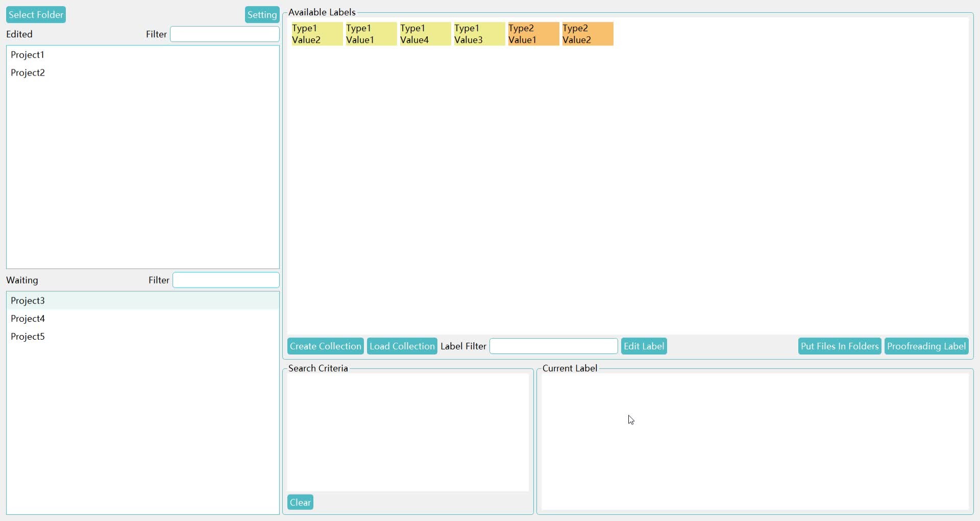
Task: Select Project2 in the Edited list
Action: coord(28,73)
